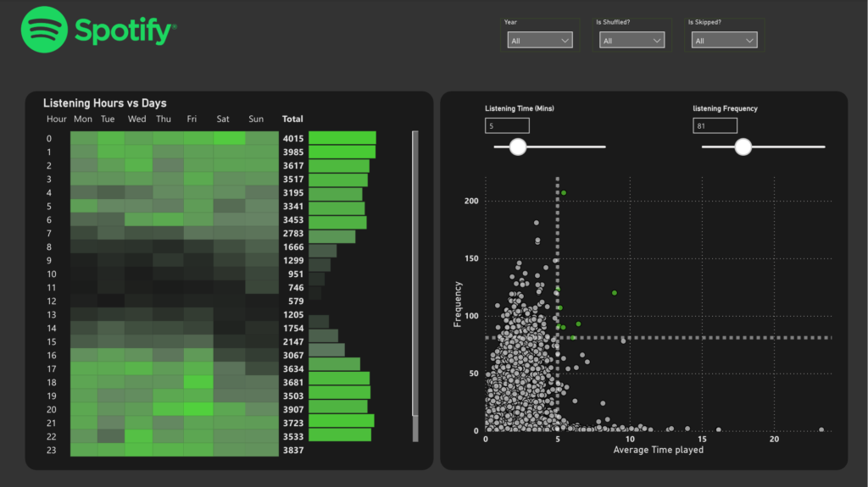Click the green bar beside total 3907
The height and width of the screenshot is (487, 868).
point(338,407)
